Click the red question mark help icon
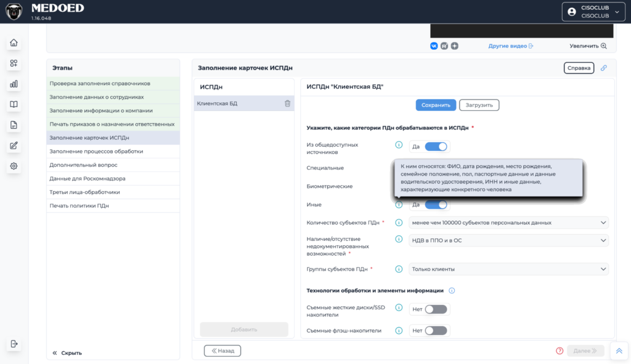The width and height of the screenshot is (631, 364). [x=560, y=350]
